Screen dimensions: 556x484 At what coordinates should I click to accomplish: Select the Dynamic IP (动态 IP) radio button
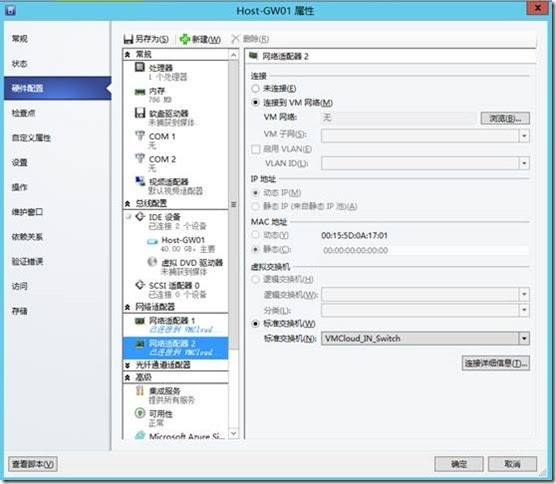pos(255,193)
